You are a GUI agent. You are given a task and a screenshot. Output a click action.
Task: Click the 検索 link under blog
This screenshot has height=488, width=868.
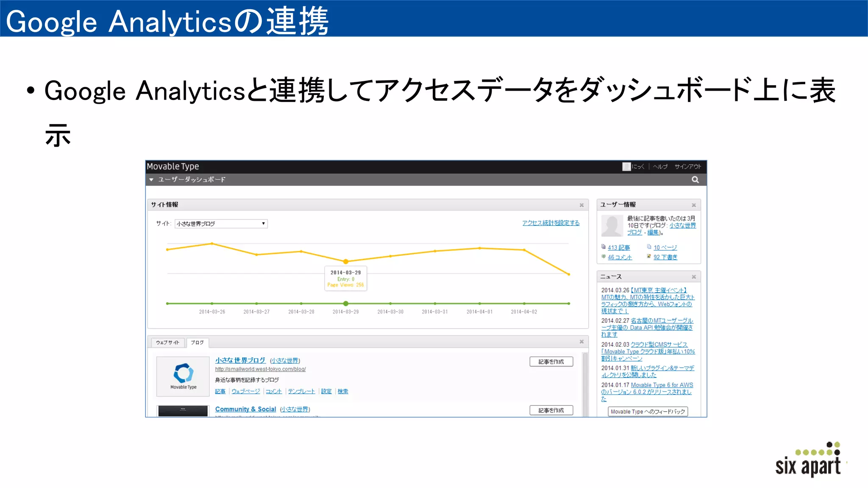pyautogui.click(x=343, y=391)
